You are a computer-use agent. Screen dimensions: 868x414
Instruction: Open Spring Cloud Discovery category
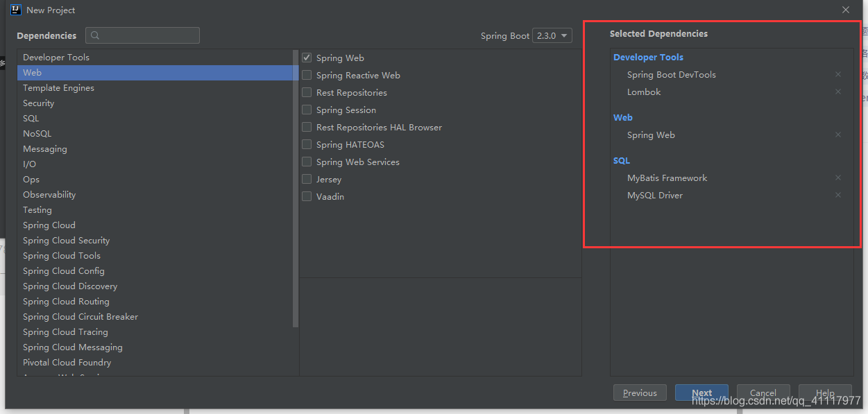tap(155, 286)
